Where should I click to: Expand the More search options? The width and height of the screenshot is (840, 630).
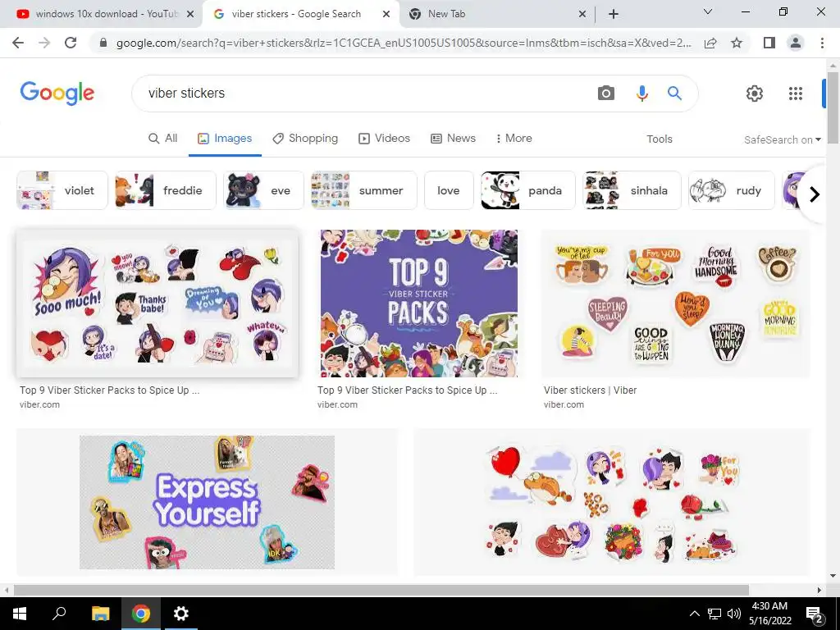tap(514, 138)
